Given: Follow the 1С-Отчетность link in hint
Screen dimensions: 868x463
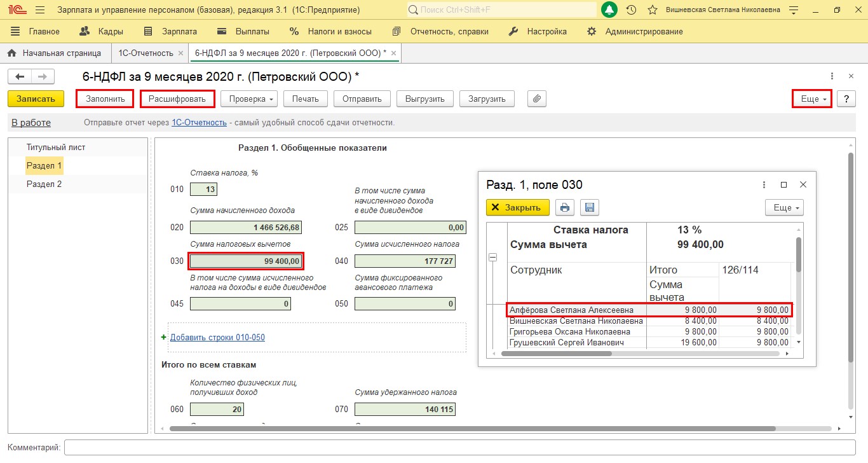Looking at the screenshot, I should tap(199, 123).
